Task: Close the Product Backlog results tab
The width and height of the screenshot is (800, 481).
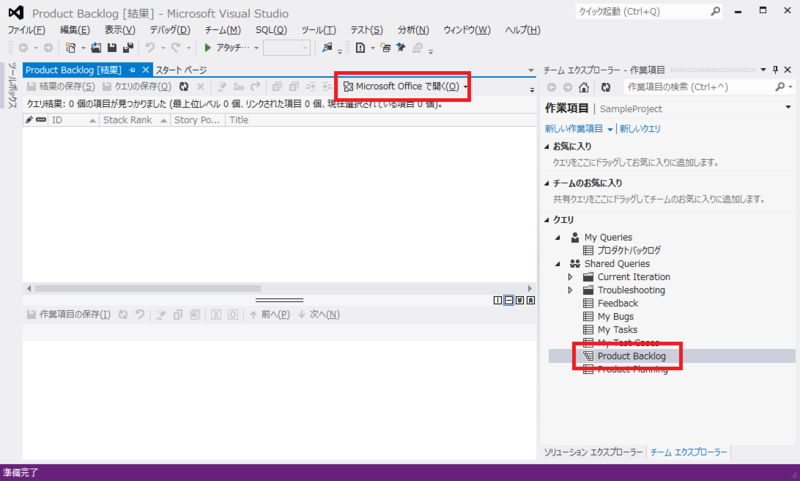Action: 145,70
